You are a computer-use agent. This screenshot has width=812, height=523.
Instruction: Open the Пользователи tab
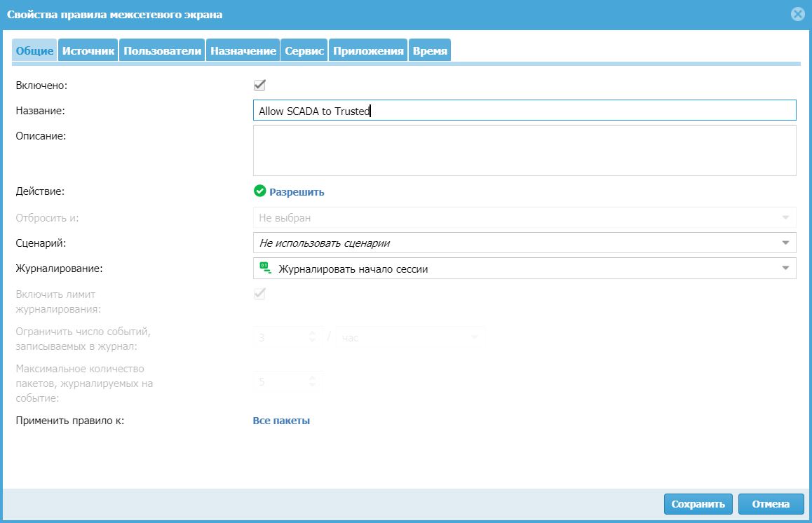[x=162, y=50]
